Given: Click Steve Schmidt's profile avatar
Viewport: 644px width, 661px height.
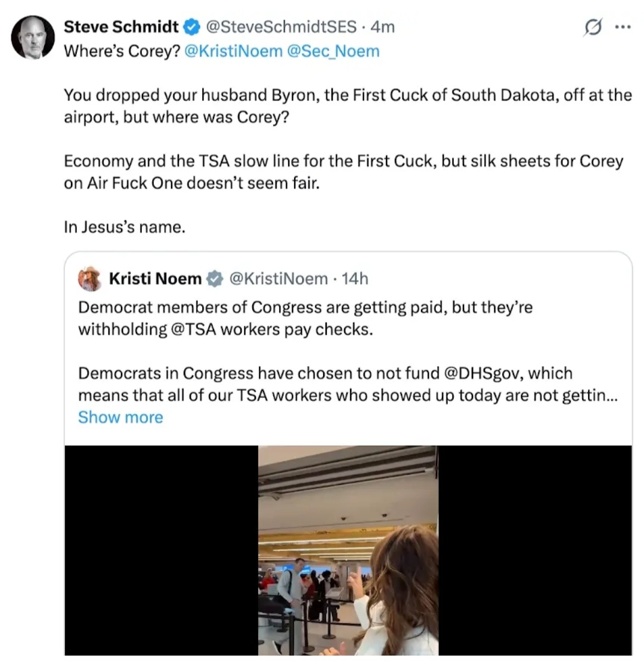Looking at the screenshot, I should [33, 37].
